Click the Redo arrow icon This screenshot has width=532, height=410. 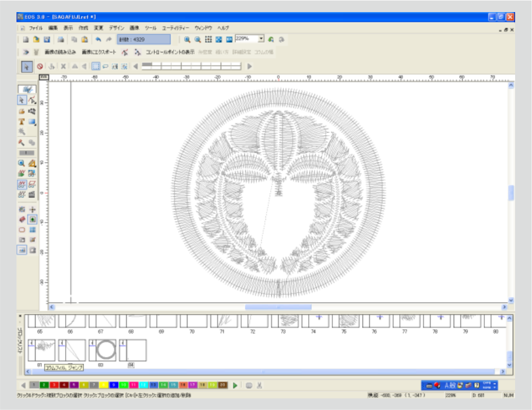click(109, 40)
